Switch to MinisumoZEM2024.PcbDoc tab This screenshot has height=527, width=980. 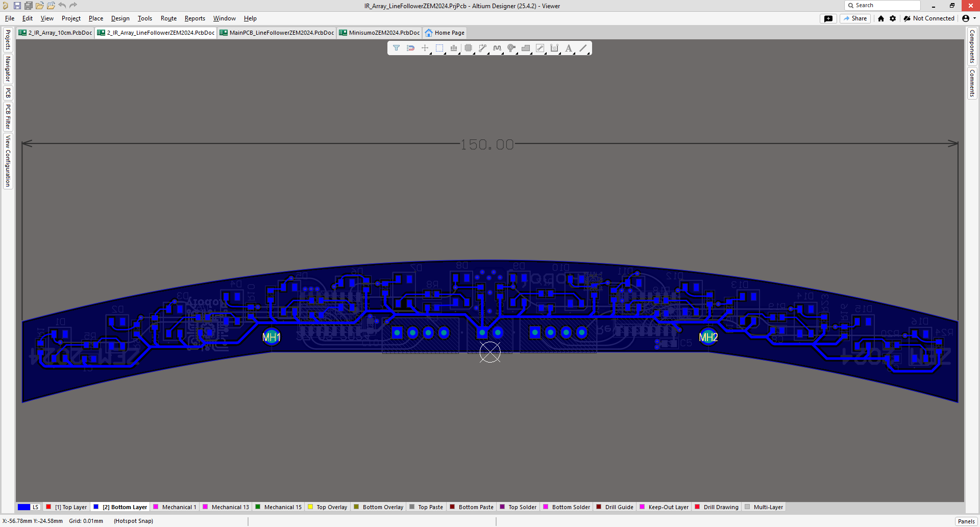pyautogui.click(x=379, y=33)
